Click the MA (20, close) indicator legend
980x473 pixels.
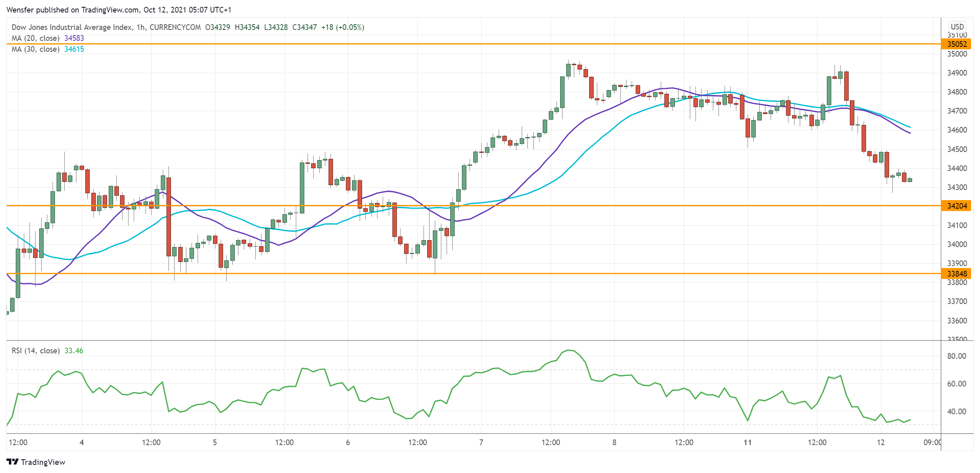coord(36,38)
